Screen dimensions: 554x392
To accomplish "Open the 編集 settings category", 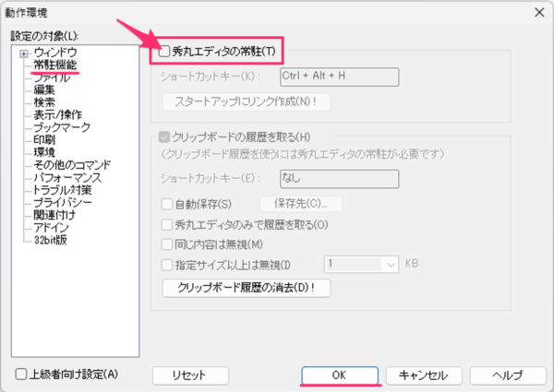I will pos(44,90).
